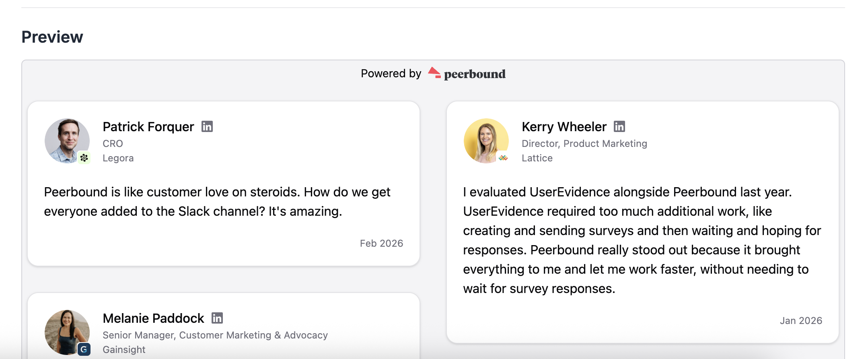Open Melanie Paddock's LinkedIn icon

pos(217,318)
